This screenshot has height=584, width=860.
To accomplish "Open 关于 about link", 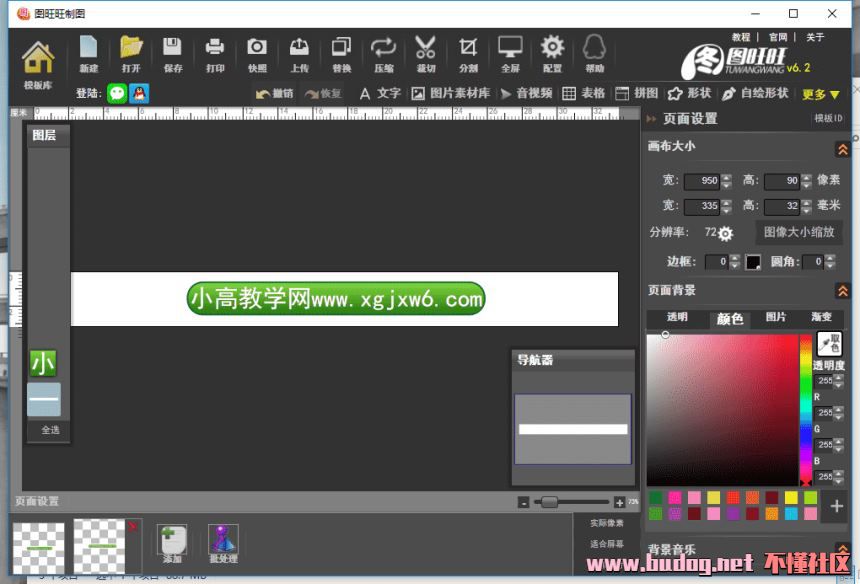I will [x=815, y=37].
